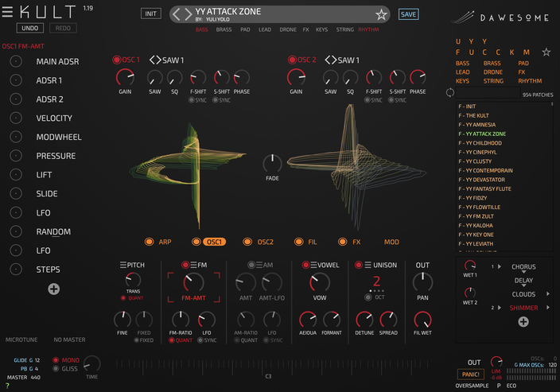
Task: Switch to the ARP tab
Action: click(165, 242)
